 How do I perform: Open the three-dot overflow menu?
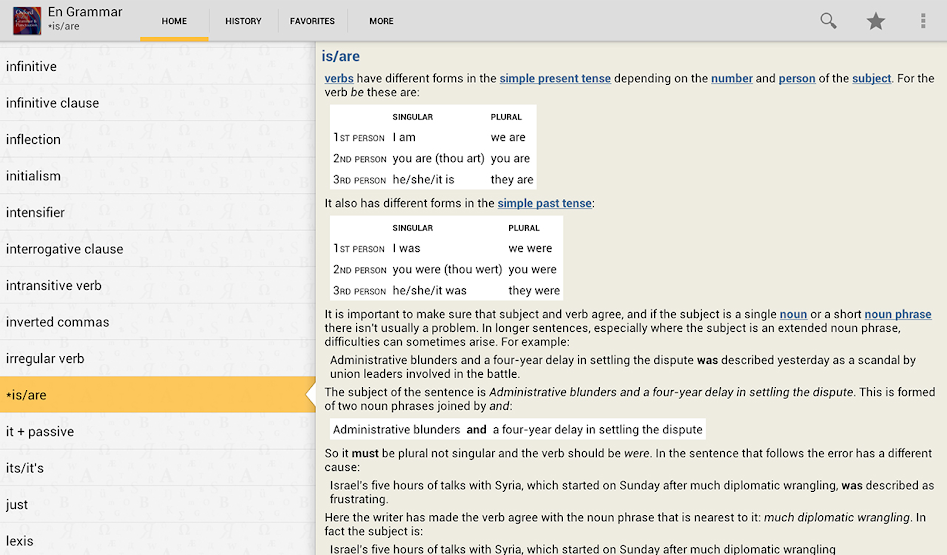[922, 21]
